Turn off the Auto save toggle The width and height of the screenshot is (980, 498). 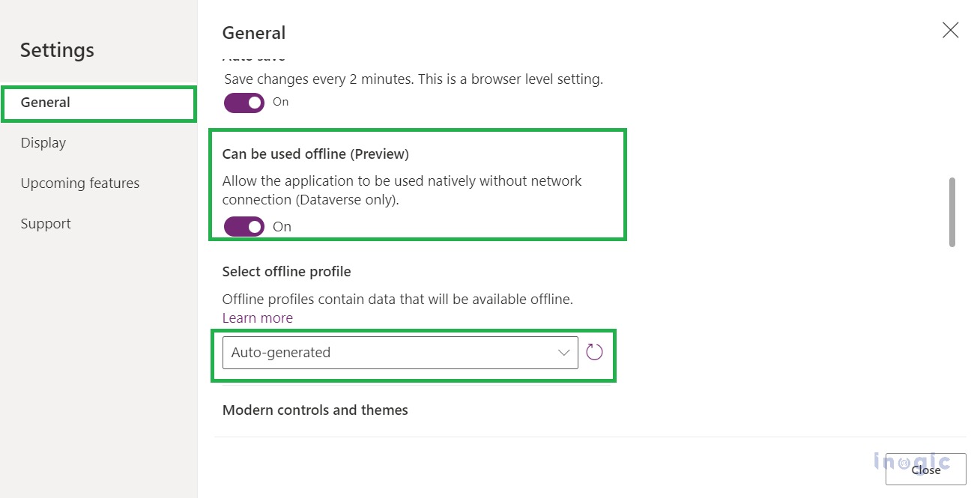pyautogui.click(x=244, y=103)
